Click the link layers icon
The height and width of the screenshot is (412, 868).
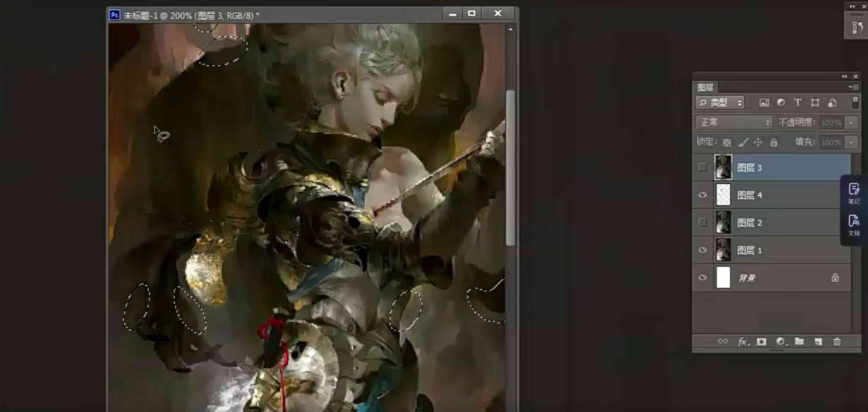723,341
